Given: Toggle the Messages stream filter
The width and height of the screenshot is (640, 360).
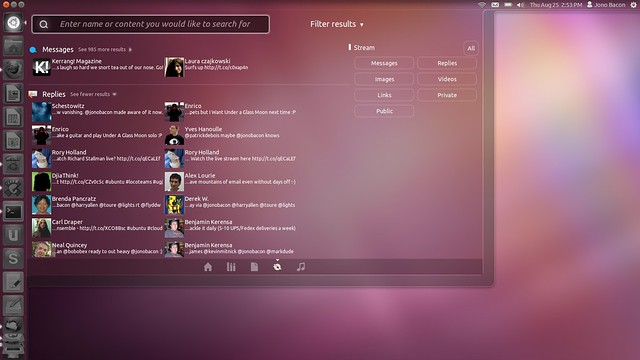Looking at the screenshot, I should 384,63.
